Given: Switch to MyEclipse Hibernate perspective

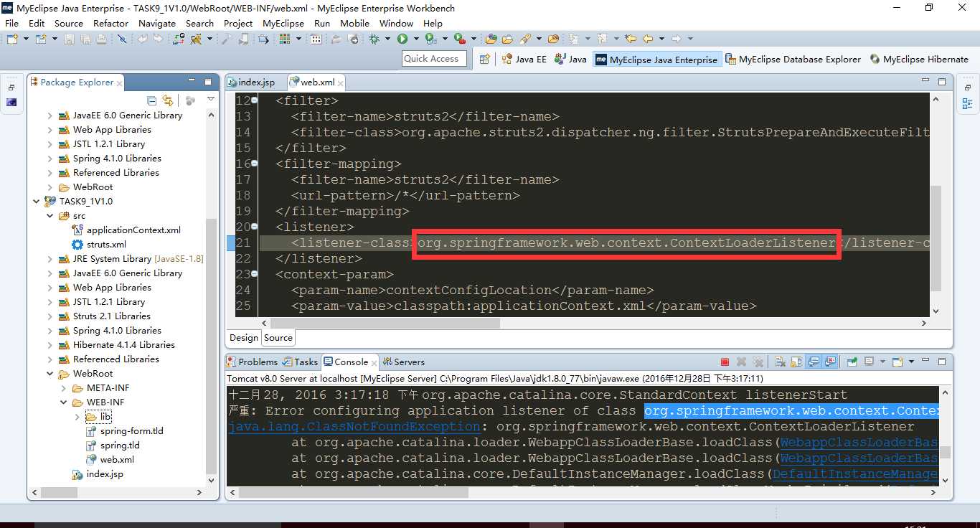Looking at the screenshot, I should tap(919, 60).
